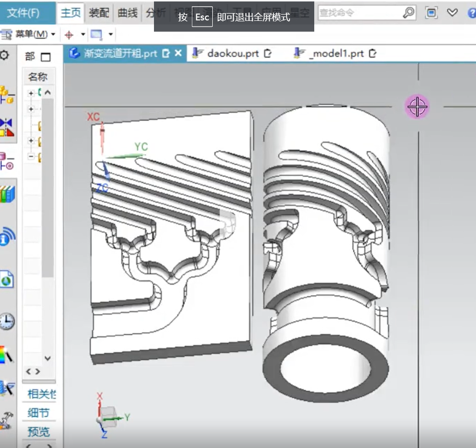
Task: Expand the ribbon options chevron
Action: click(x=452, y=13)
